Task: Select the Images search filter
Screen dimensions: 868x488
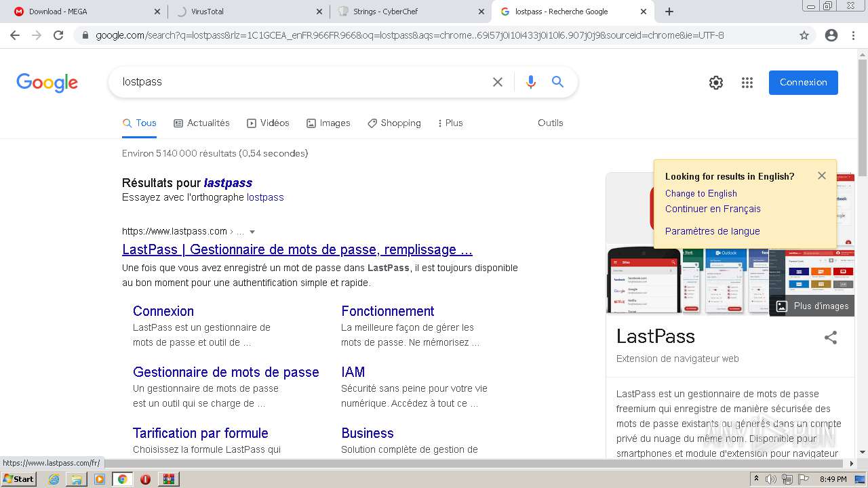Action: [x=328, y=123]
